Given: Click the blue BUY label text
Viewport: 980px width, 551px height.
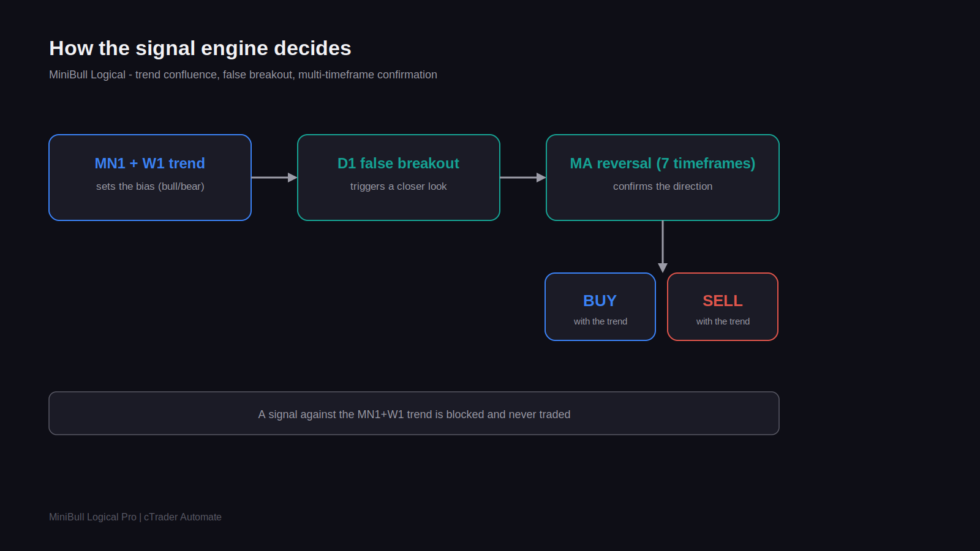Looking at the screenshot, I should (x=600, y=301).
